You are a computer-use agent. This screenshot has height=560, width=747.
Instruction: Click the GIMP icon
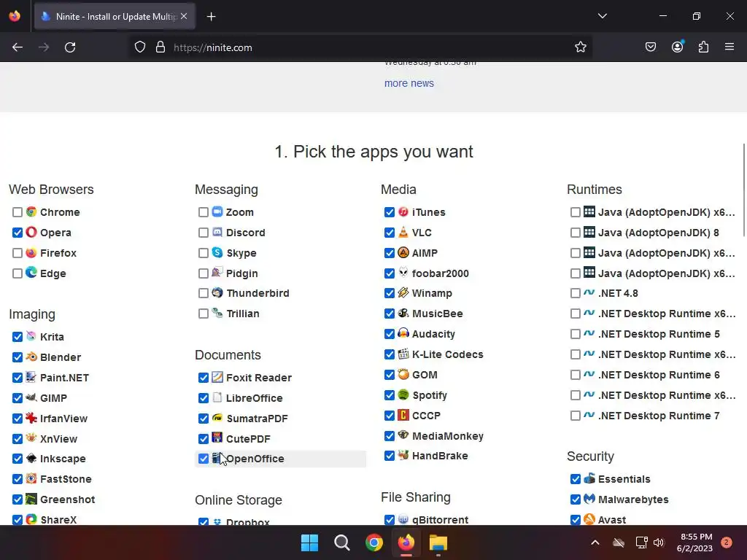tap(31, 397)
